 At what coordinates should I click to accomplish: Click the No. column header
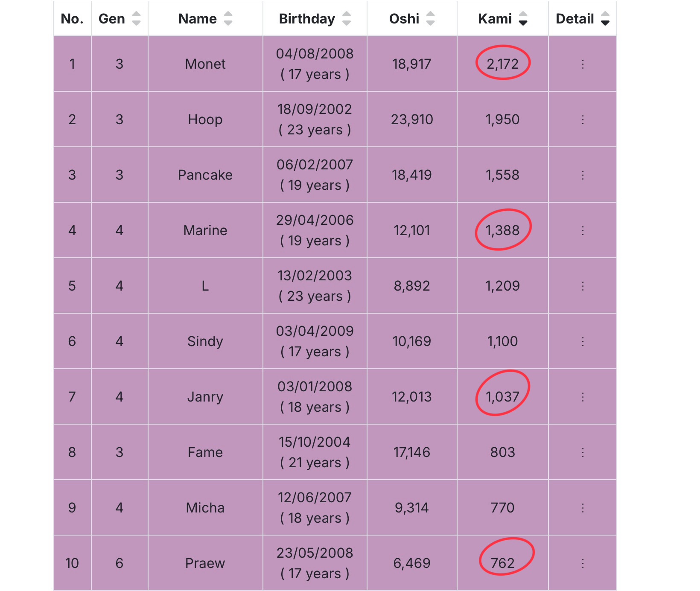coord(72,18)
